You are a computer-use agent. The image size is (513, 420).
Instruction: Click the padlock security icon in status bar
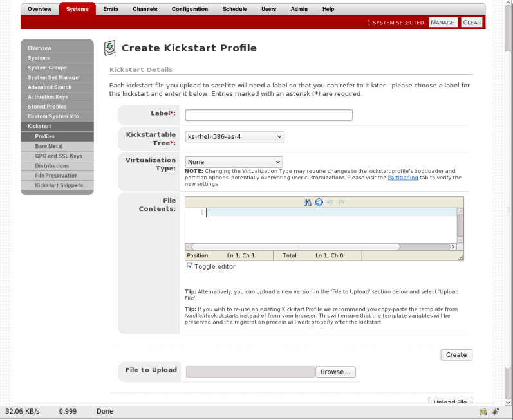483,411
